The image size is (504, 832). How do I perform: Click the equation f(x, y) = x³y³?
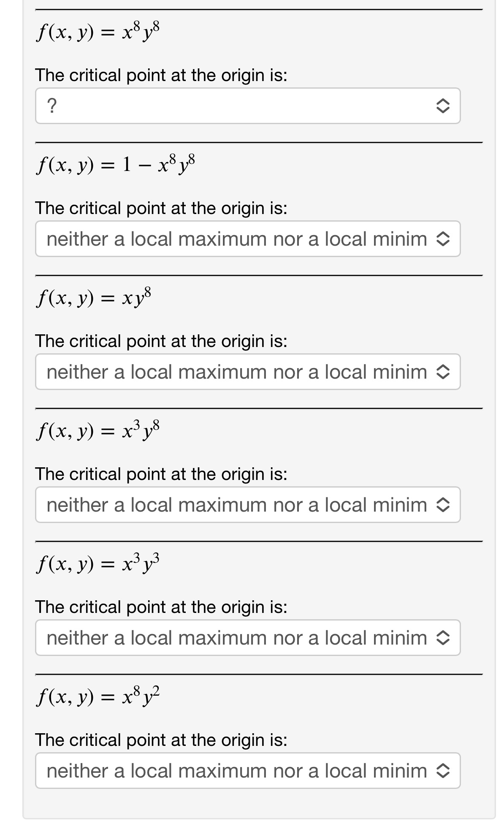(x=98, y=564)
